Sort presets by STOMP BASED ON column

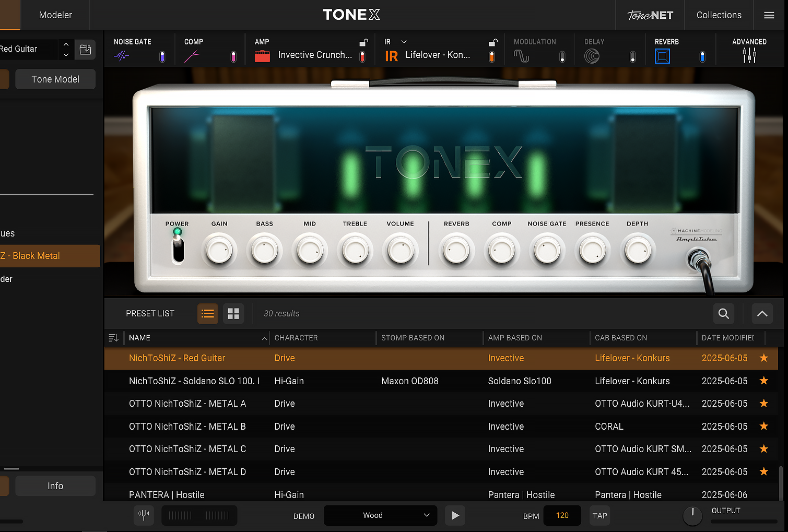(429, 338)
